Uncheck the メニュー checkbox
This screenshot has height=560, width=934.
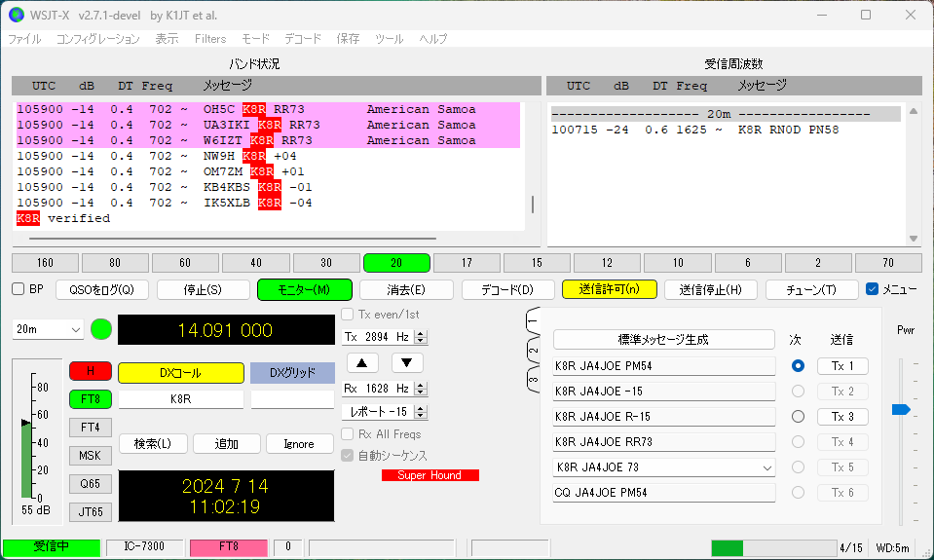[872, 289]
